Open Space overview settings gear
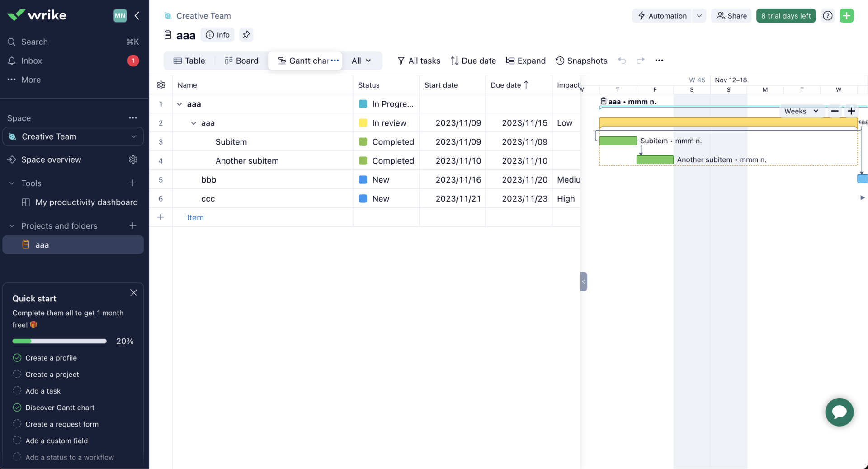The image size is (868, 469). 133,159
